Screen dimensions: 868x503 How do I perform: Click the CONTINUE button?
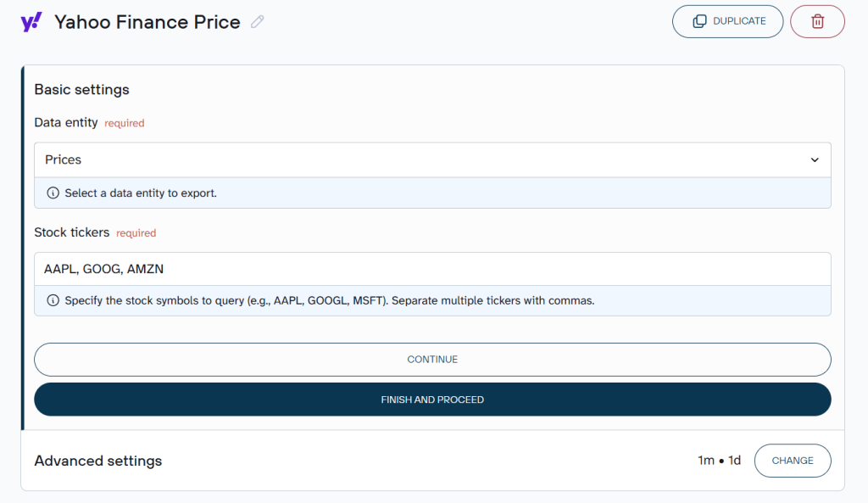click(x=432, y=359)
